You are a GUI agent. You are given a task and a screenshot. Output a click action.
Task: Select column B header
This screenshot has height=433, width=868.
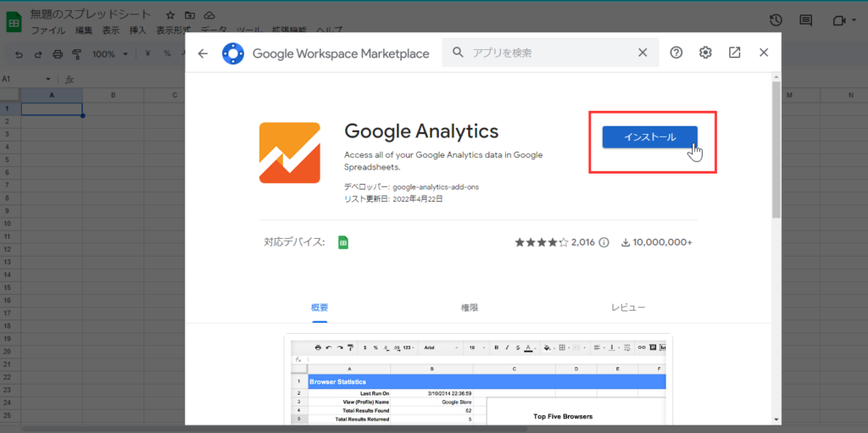113,95
